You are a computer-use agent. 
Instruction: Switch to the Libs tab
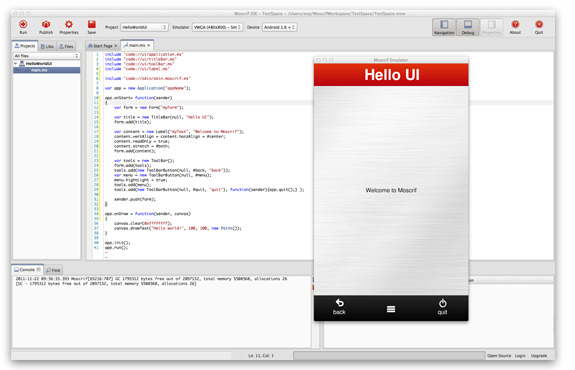click(47, 46)
